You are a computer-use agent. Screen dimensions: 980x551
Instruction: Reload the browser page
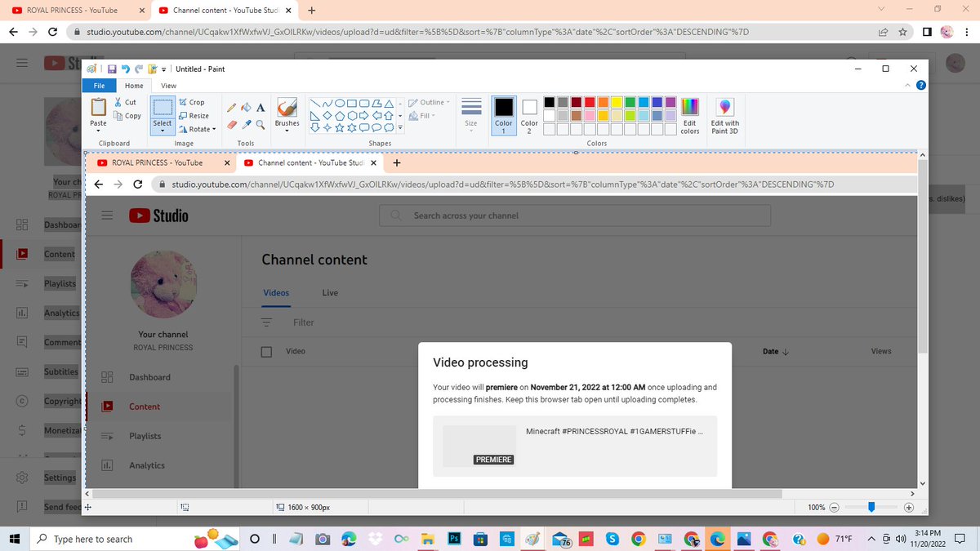[52, 32]
